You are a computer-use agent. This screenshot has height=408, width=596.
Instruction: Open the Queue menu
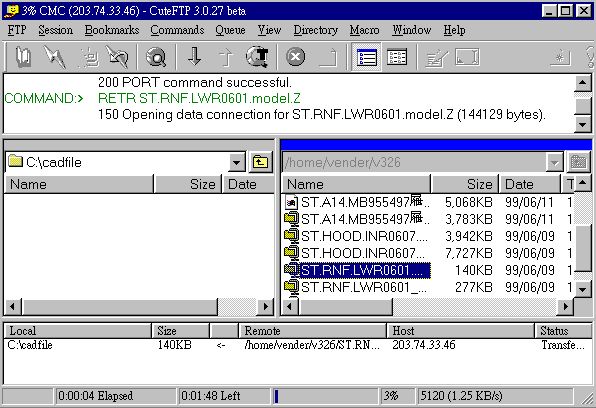tap(230, 30)
